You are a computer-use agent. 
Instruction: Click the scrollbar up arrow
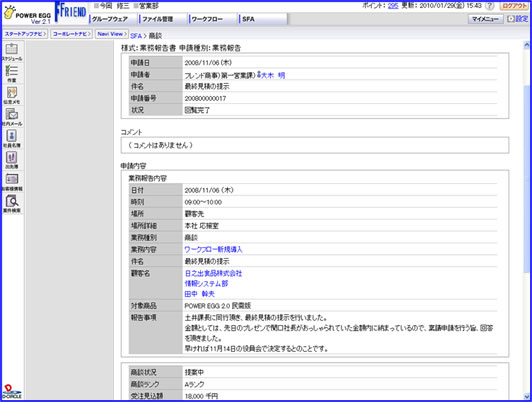[527, 45]
